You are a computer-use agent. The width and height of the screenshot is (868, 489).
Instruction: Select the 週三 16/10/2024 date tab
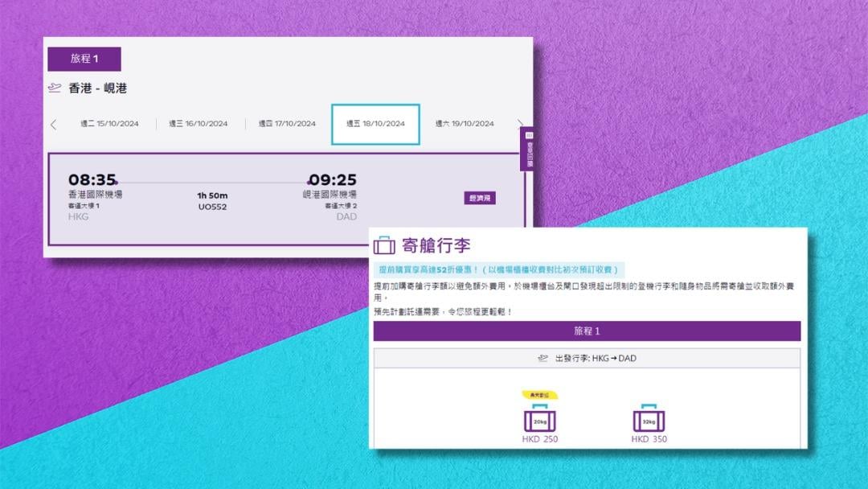pyautogui.click(x=198, y=124)
